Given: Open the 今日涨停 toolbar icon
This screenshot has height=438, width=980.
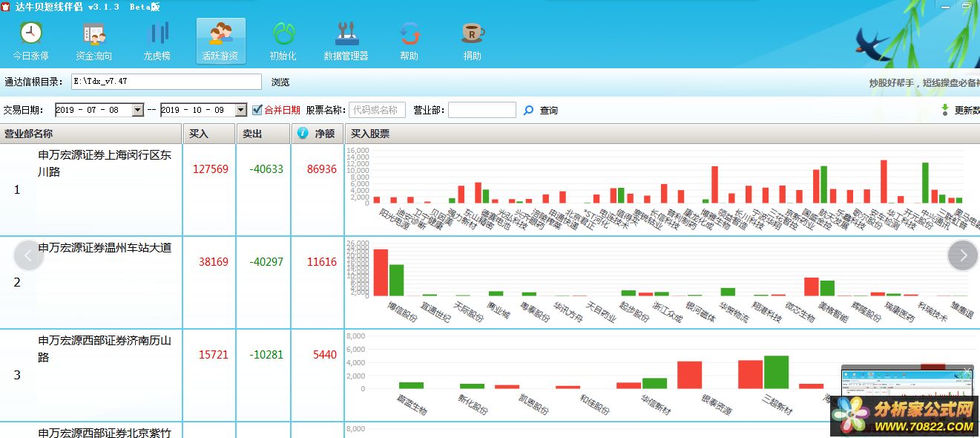Looking at the screenshot, I should pyautogui.click(x=30, y=41).
